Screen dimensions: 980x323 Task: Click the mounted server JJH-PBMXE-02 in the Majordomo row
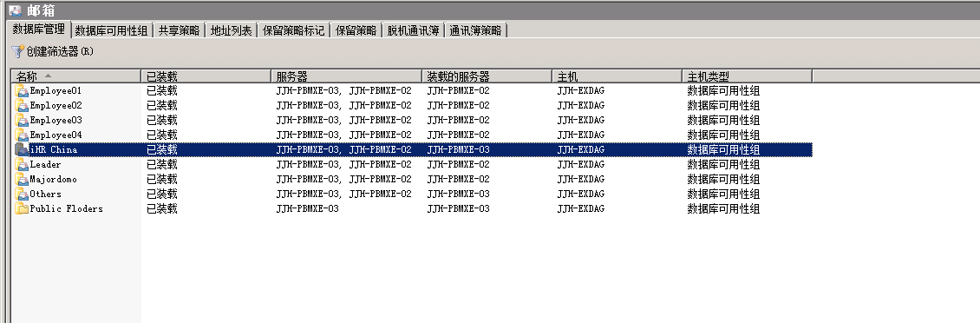pyautogui.click(x=458, y=179)
